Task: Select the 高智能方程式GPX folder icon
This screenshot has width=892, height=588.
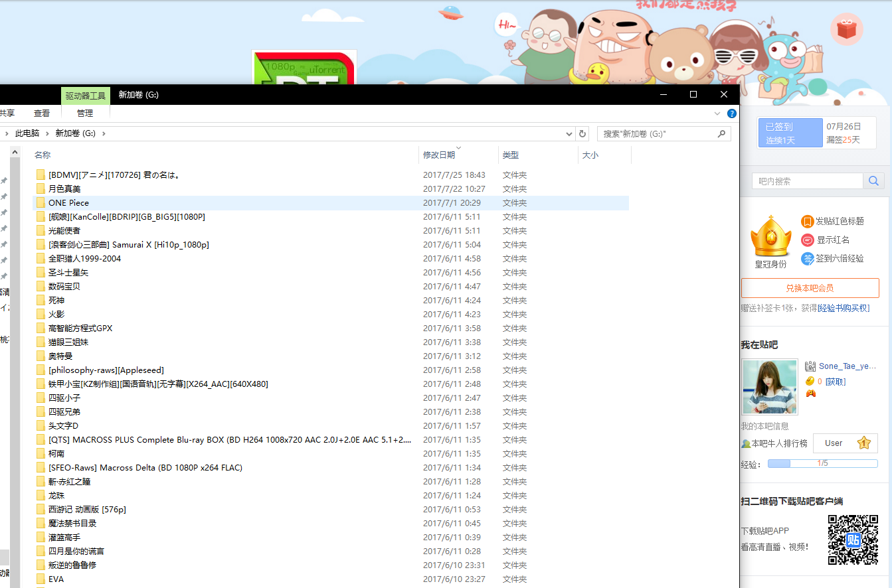Action: click(41, 329)
